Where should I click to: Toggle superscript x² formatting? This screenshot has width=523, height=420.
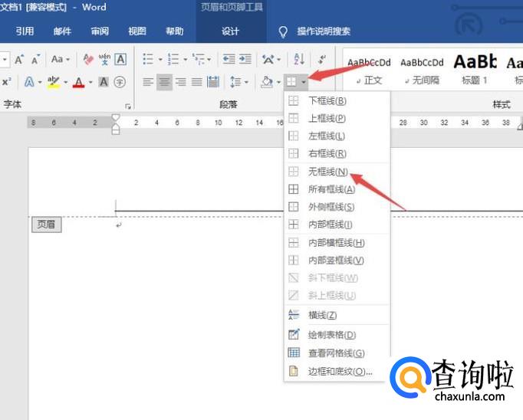coord(6,82)
